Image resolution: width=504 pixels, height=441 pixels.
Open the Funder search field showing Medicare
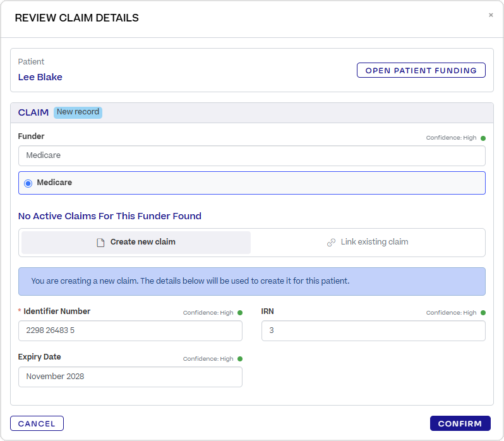pyautogui.click(x=251, y=155)
